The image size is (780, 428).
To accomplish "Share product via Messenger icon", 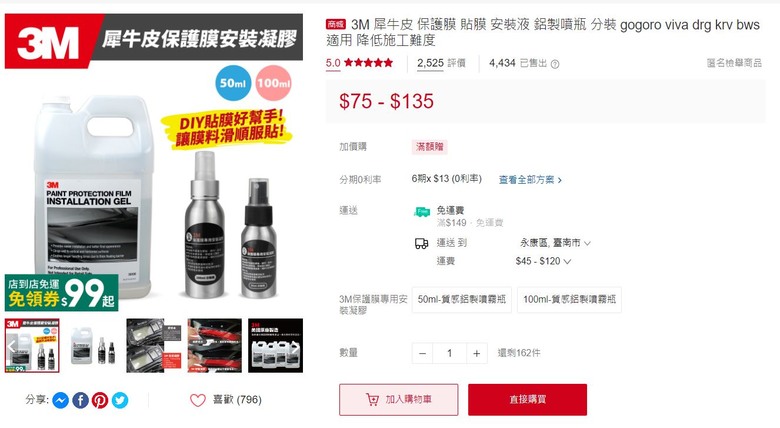I will (x=61, y=400).
